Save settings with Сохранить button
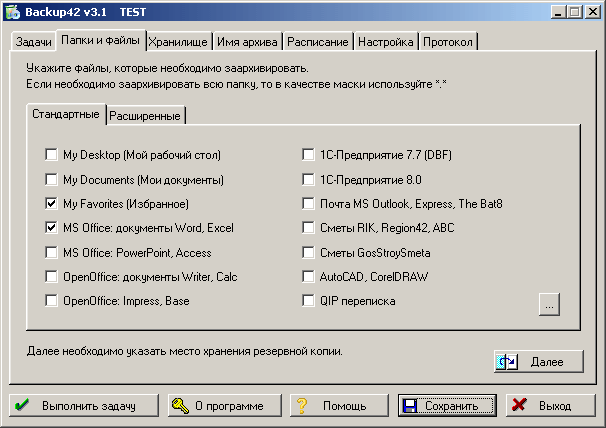606x428 pixels. point(448,406)
